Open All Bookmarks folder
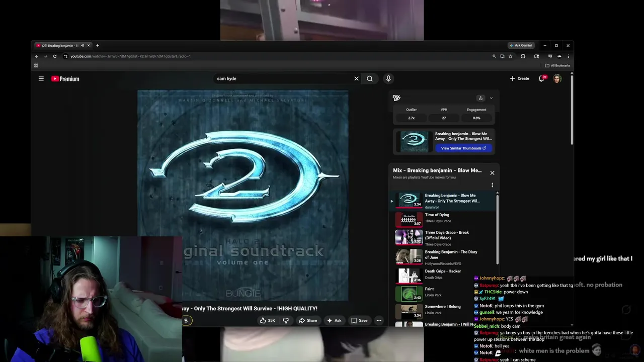Screen dimensions: 644x362 557,65
